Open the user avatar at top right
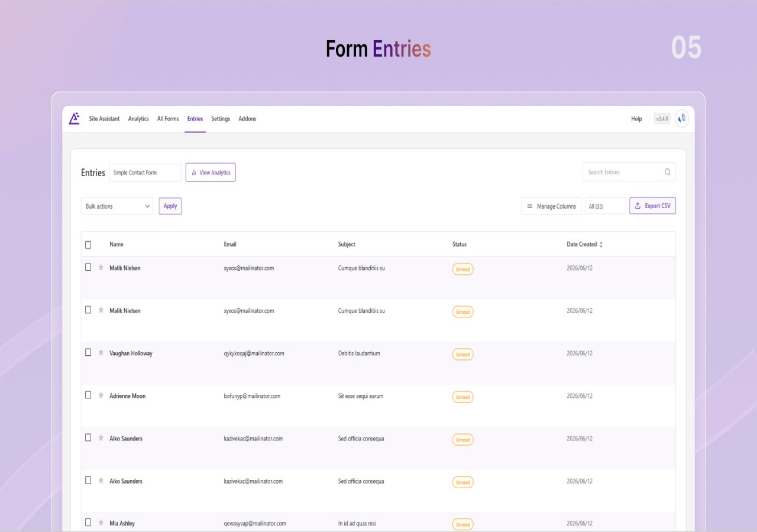Image resolution: width=757 pixels, height=532 pixels. 682,119
